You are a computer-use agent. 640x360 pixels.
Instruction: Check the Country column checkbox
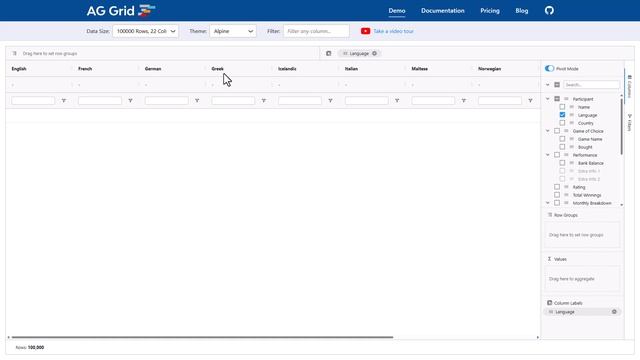(562, 123)
